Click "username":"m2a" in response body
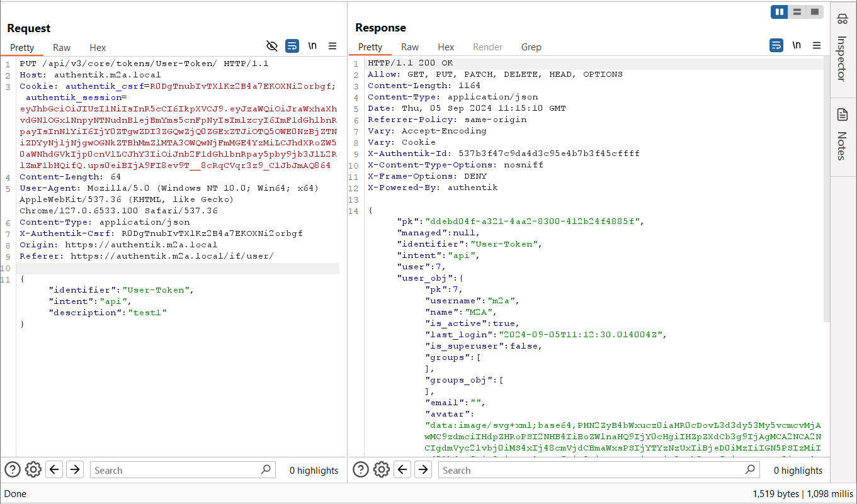857x504 pixels. coord(472,301)
